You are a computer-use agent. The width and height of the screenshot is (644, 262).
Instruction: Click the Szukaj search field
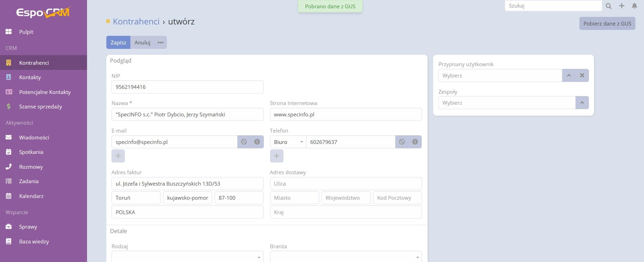(x=553, y=6)
